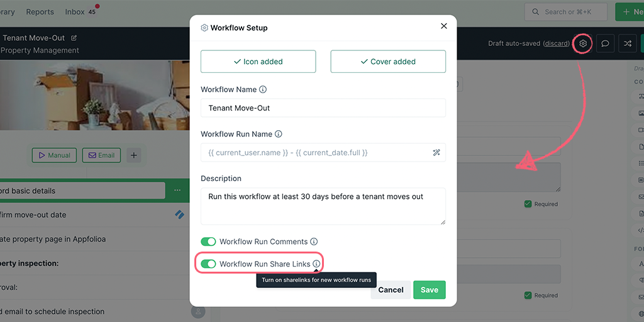Click info icon next to Workflow Name

click(x=263, y=89)
